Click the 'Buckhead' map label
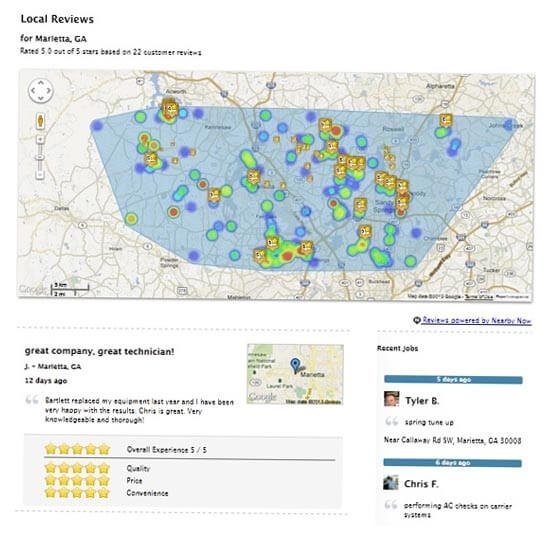 [x=379, y=282]
